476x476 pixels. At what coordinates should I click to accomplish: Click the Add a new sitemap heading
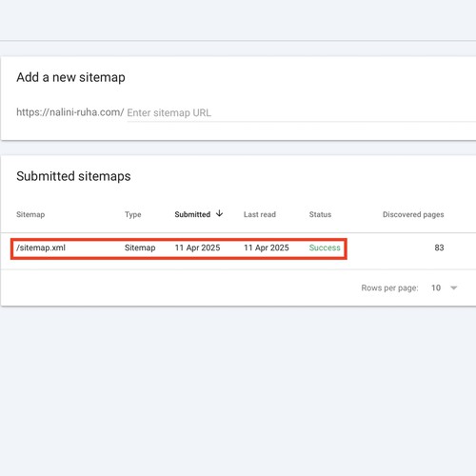tap(70, 77)
